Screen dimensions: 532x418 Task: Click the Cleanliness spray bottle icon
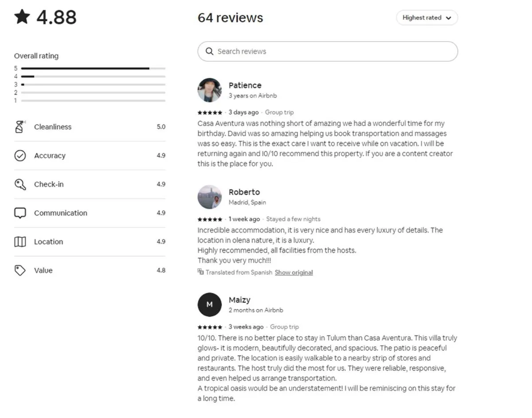(x=20, y=127)
